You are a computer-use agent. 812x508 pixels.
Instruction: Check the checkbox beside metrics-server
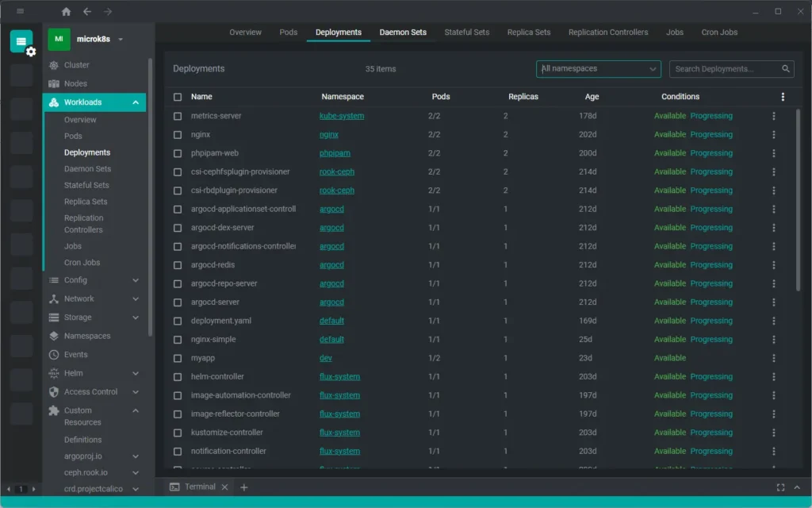178,116
